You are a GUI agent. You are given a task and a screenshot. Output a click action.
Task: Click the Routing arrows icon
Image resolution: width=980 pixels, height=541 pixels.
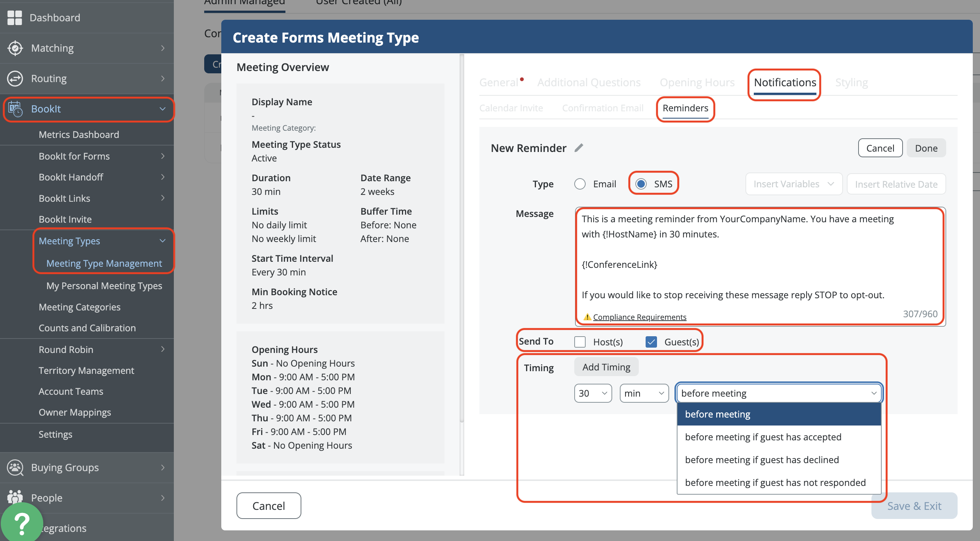pyautogui.click(x=15, y=78)
